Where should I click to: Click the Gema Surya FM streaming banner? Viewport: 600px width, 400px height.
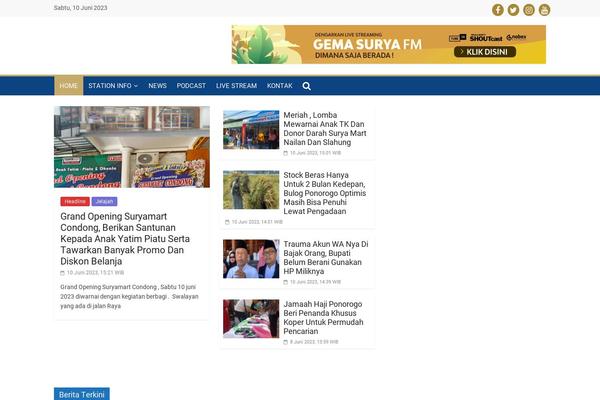click(389, 44)
